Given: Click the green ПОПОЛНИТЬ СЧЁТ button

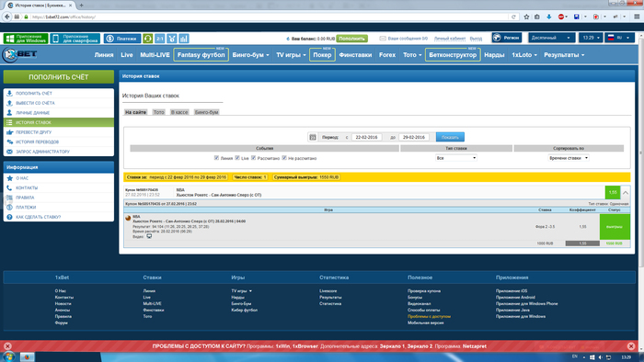Looking at the screenshot, I should [59, 77].
